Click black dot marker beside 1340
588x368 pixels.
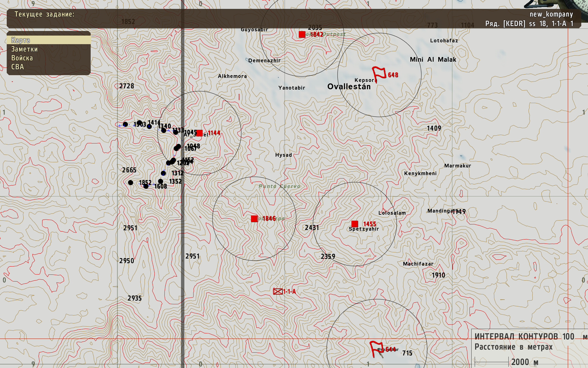pos(164,131)
